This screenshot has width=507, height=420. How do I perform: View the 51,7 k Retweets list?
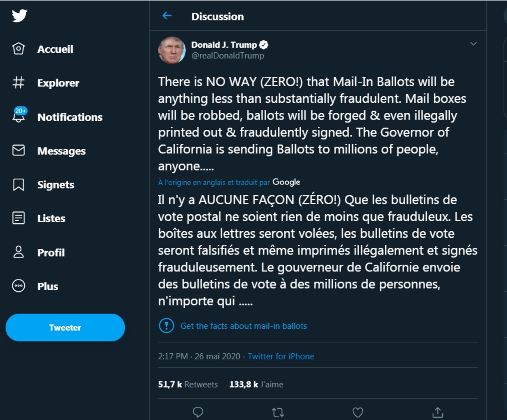point(188,384)
